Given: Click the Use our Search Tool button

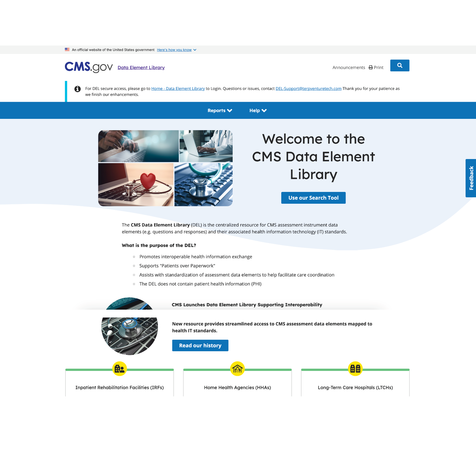Looking at the screenshot, I should (x=313, y=198).
